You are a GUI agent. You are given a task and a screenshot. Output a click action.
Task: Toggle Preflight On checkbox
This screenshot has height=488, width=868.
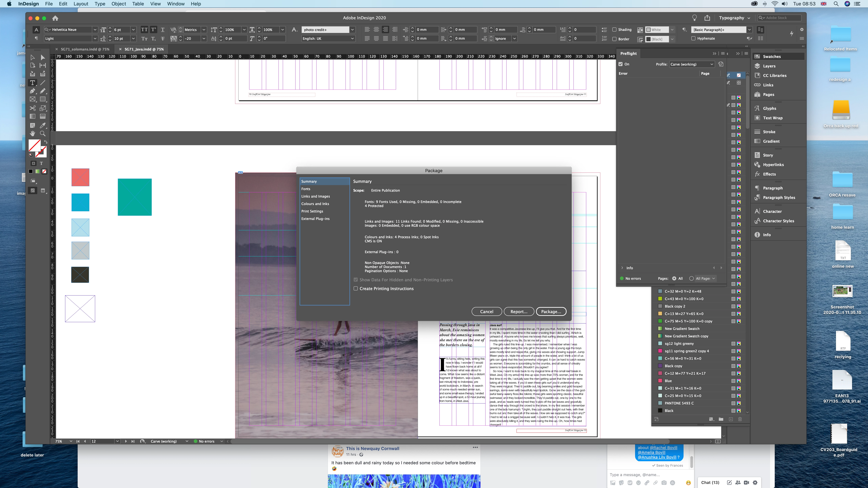(x=621, y=64)
